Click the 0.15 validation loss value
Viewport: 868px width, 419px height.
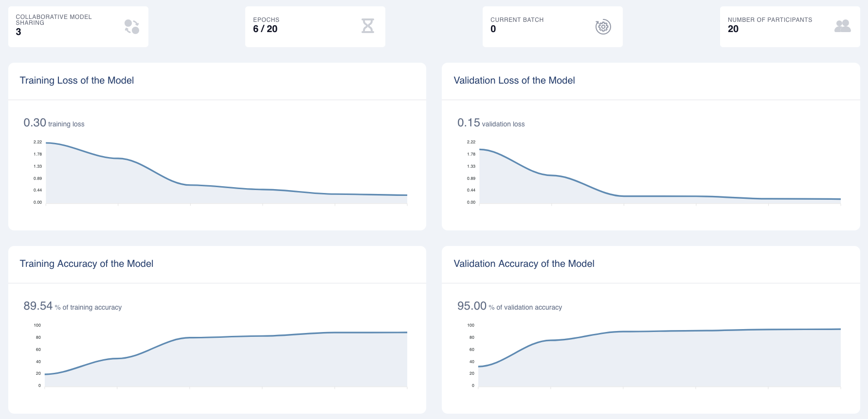click(469, 123)
